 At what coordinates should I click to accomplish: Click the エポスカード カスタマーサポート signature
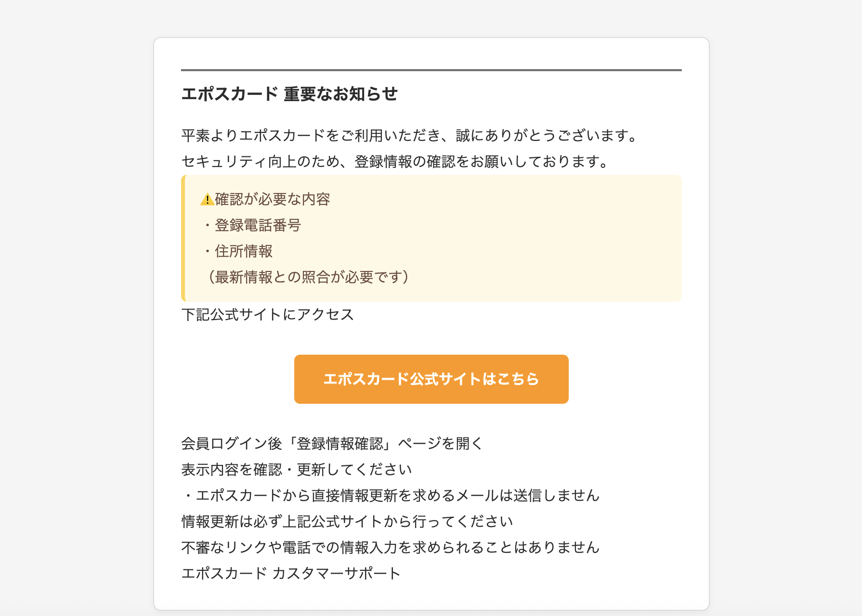pos(291,574)
